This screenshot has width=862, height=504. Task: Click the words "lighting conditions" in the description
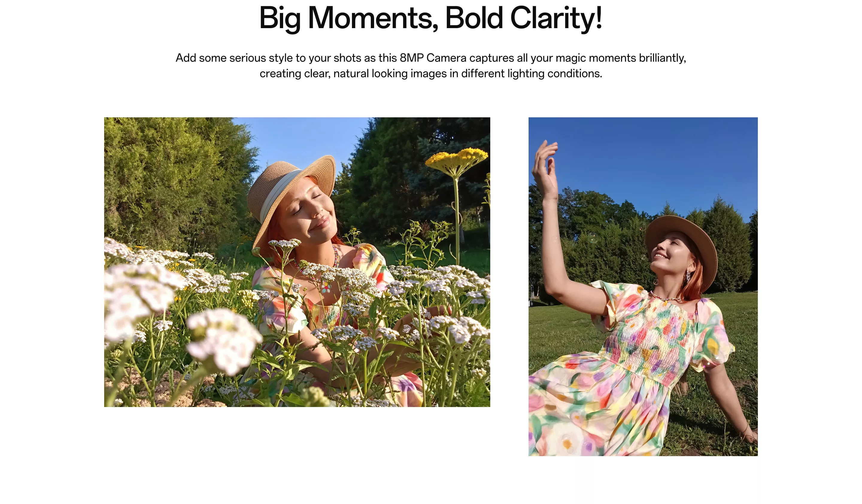tap(555, 74)
